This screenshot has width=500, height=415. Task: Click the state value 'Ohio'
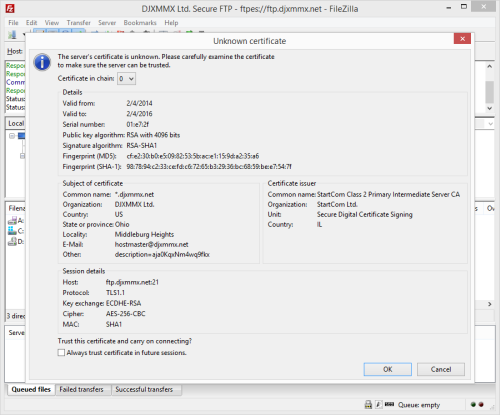coord(122,224)
